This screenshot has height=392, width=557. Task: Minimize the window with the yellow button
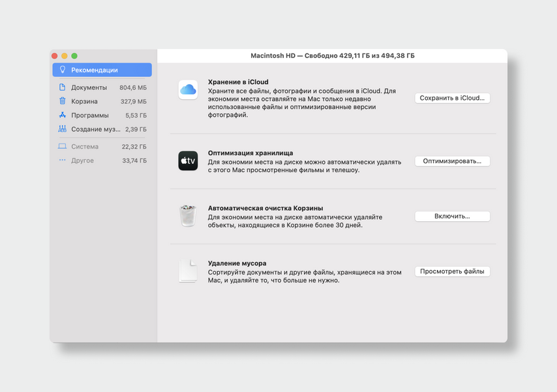[x=65, y=56]
